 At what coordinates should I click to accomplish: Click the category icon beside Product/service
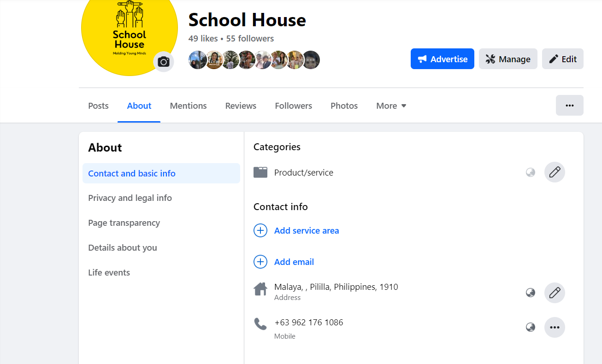260,172
